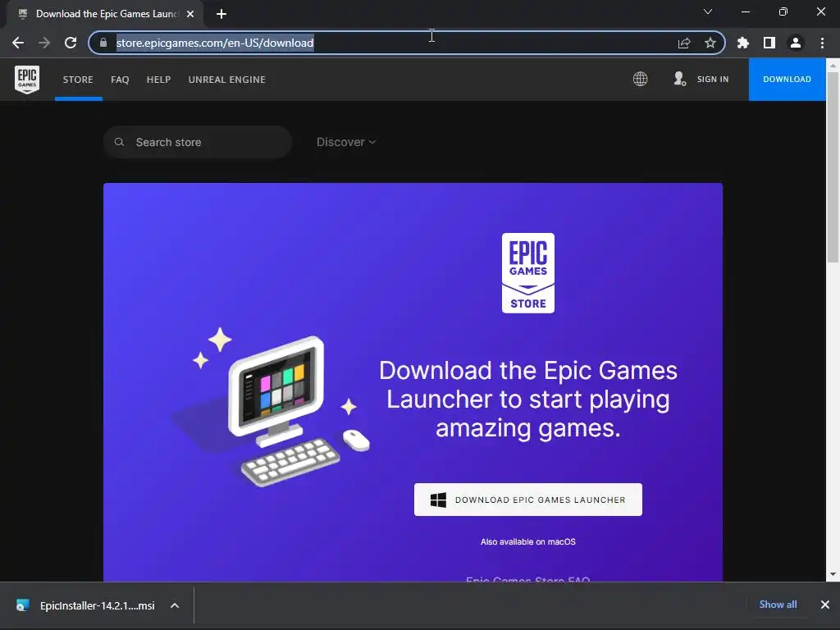840x630 pixels.
Task: Focus the Search store field
Action: tap(198, 142)
